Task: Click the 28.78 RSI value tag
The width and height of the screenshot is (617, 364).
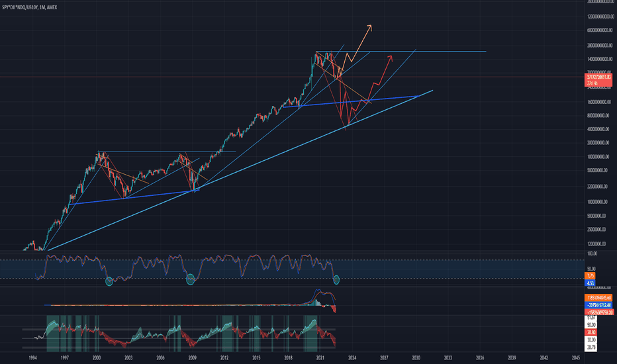Action: click(591, 347)
